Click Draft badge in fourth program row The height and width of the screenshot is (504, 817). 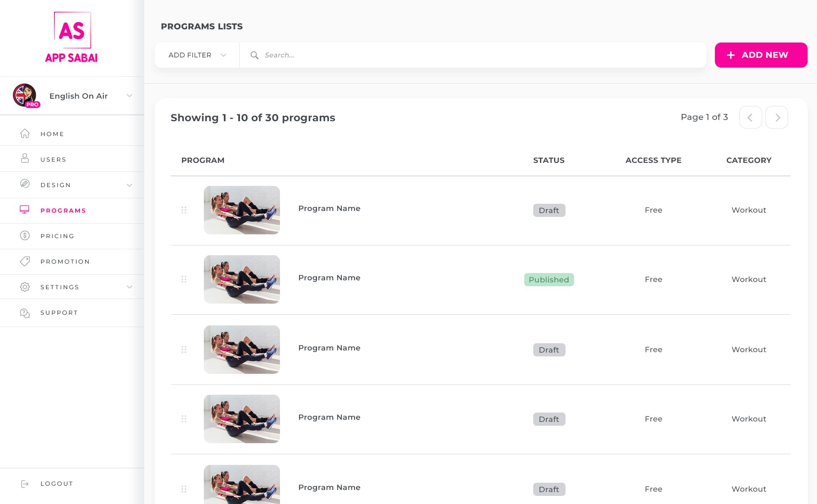549,419
